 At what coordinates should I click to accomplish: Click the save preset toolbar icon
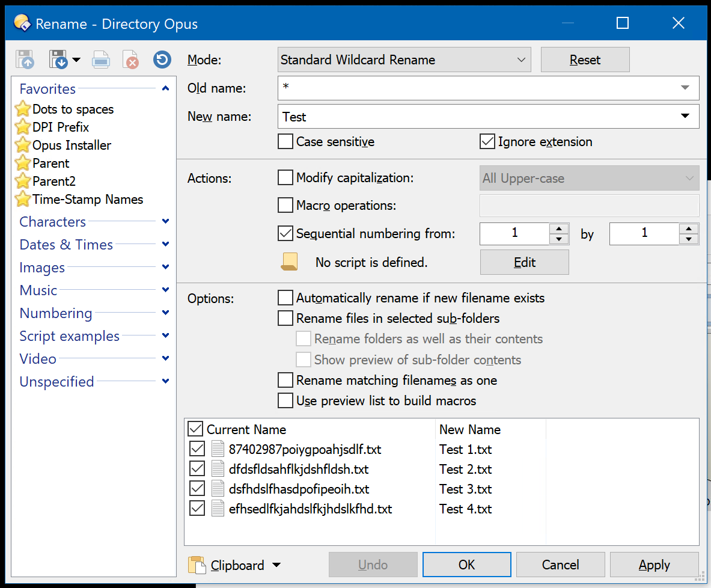25,60
